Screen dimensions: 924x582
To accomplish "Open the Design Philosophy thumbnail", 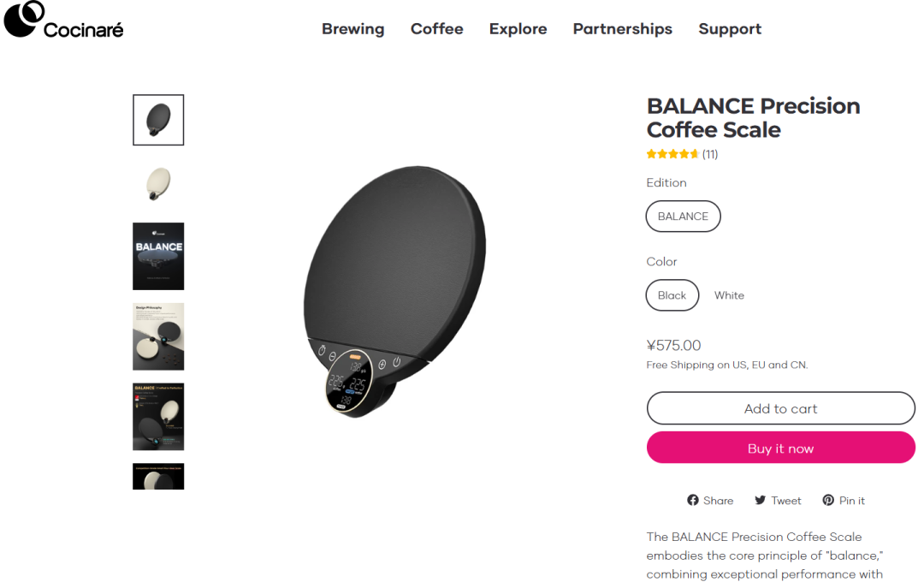I will (x=158, y=336).
